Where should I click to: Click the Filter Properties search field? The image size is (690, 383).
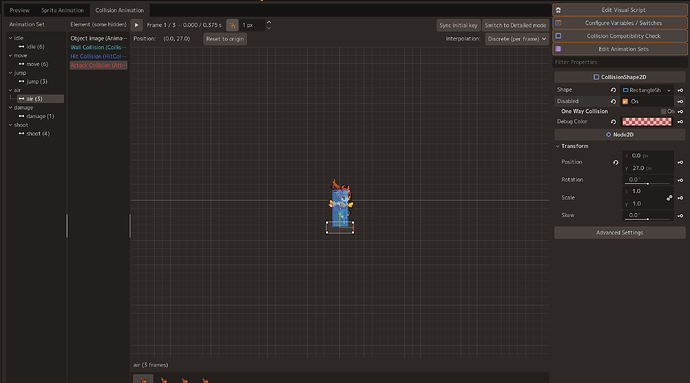tap(620, 62)
